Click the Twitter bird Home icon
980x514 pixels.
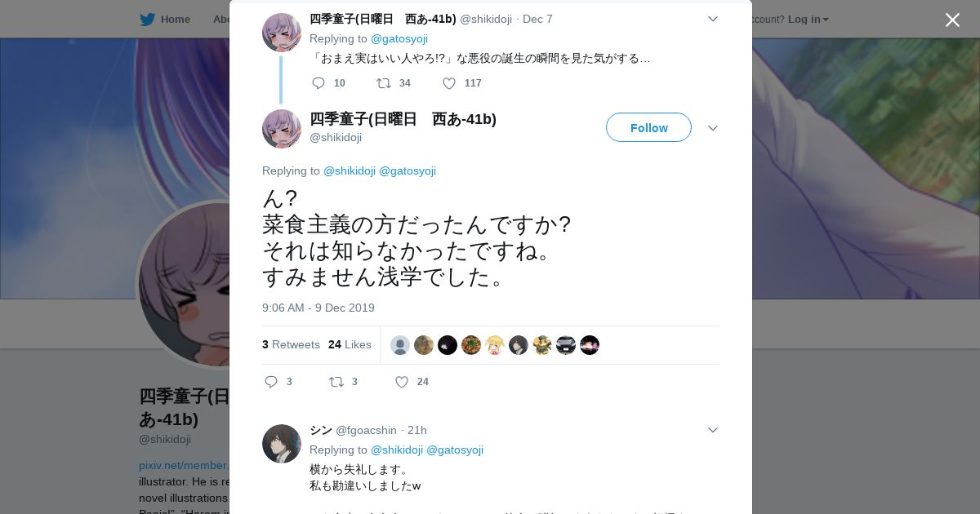coord(147,19)
